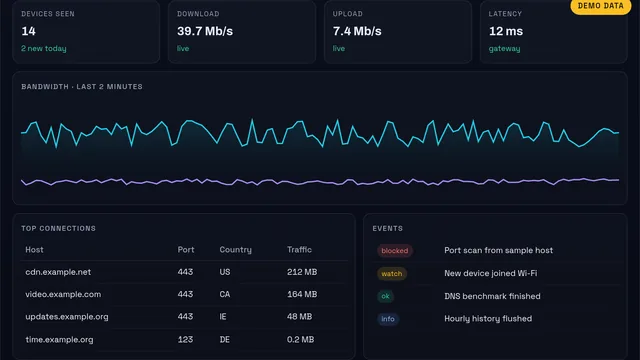This screenshot has height=360, width=640.
Task: Select the updates.example.org host row
Action: coord(184,317)
